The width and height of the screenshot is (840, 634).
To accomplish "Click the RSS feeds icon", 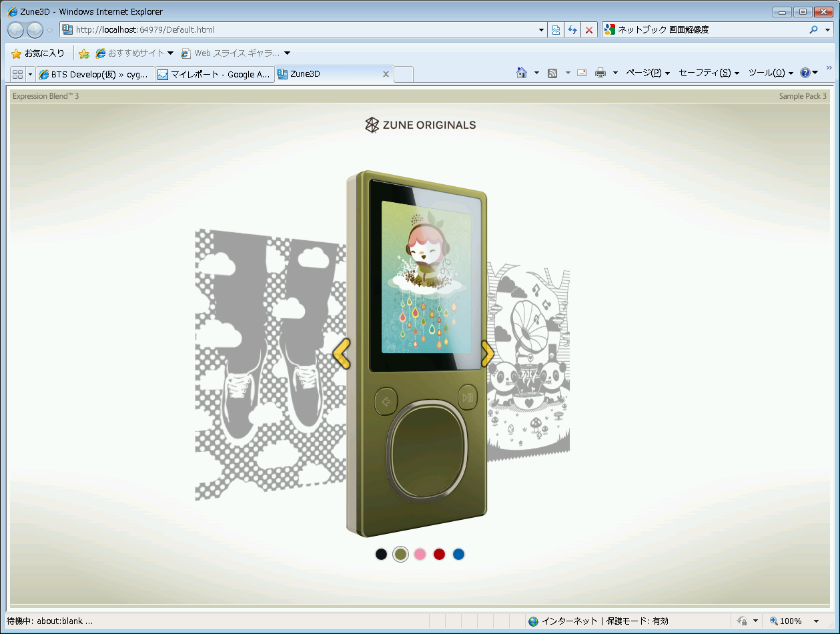I will coord(552,73).
